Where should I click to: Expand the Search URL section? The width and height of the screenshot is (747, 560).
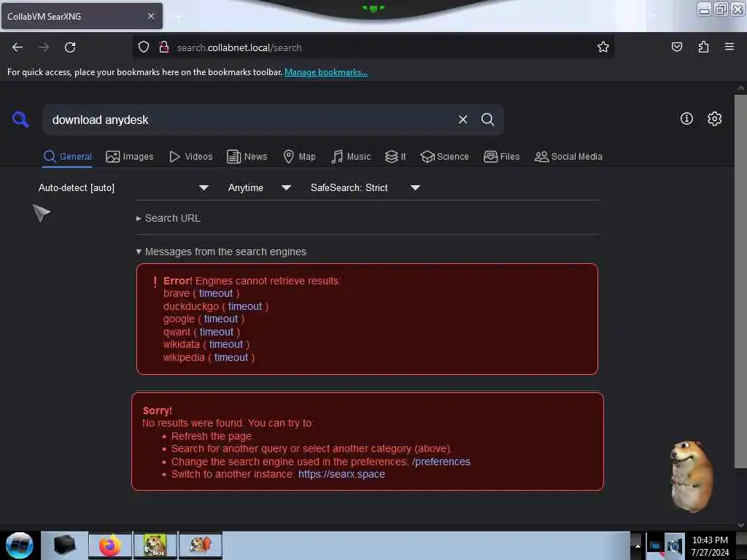click(169, 218)
